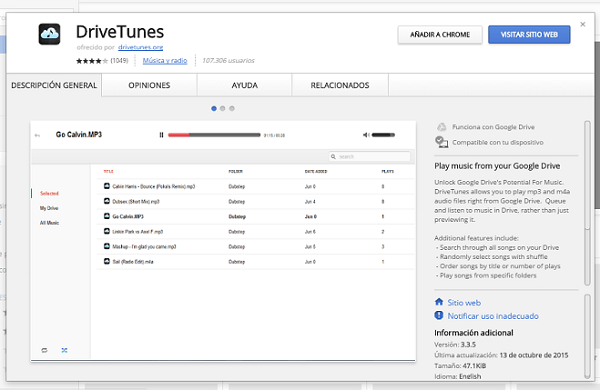Viewport: 600px width, 390px height.
Task: Click the Notificar uso inadecuado link
Action: 493,316
